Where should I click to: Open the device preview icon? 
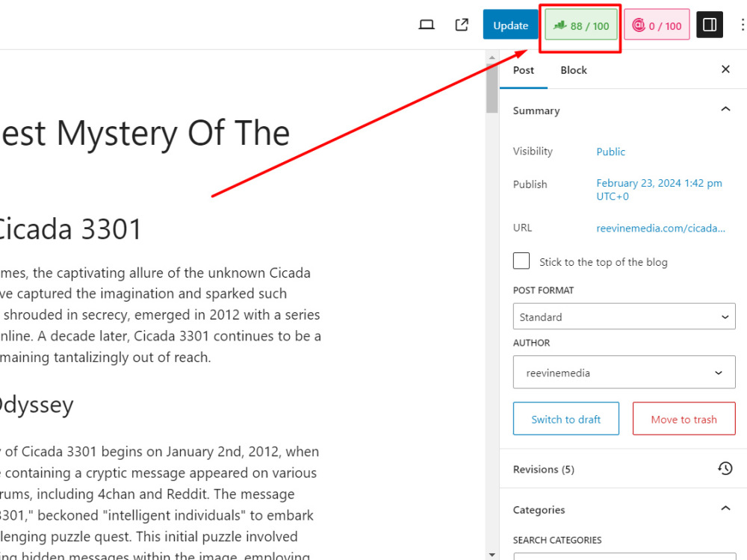click(x=427, y=25)
